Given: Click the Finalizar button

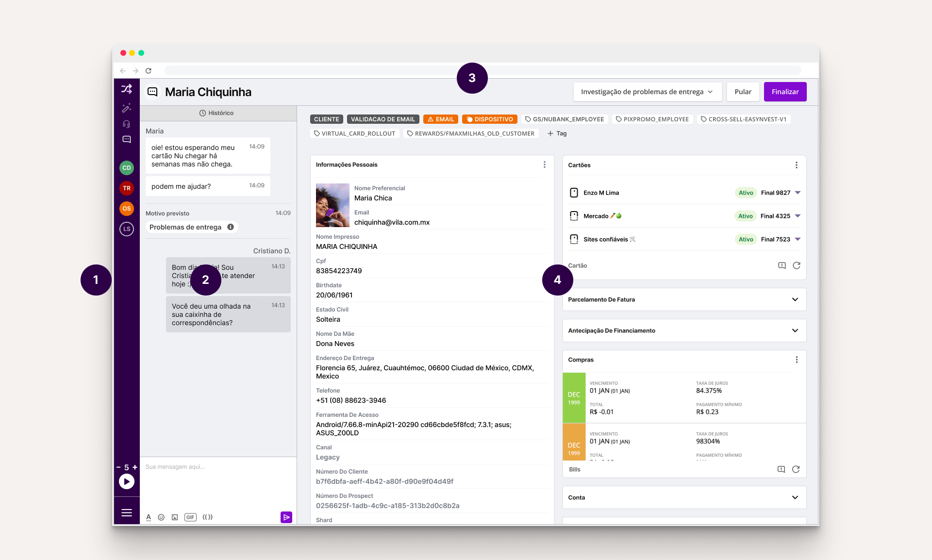Looking at the screenshot, I should [x=784, y=92].
